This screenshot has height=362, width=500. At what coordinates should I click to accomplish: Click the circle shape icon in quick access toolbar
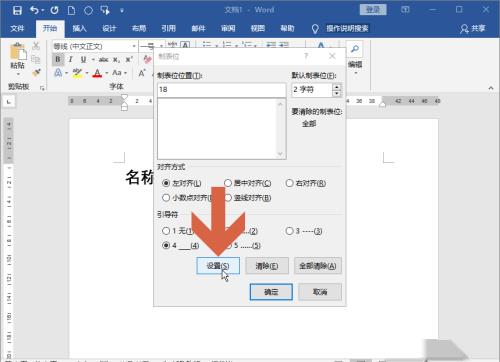click(x=88, y=10)
